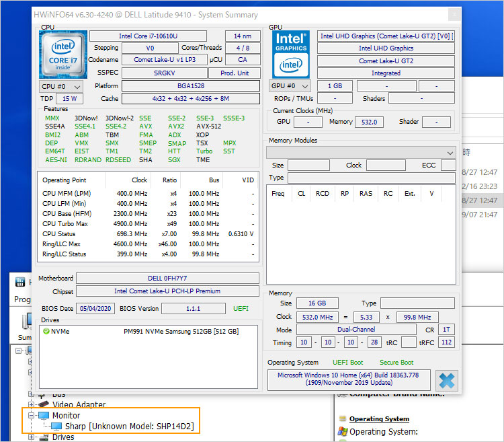504x442 pixels.
Task: Click the Video Adapter card icon
Action: [x=44, y=405]
